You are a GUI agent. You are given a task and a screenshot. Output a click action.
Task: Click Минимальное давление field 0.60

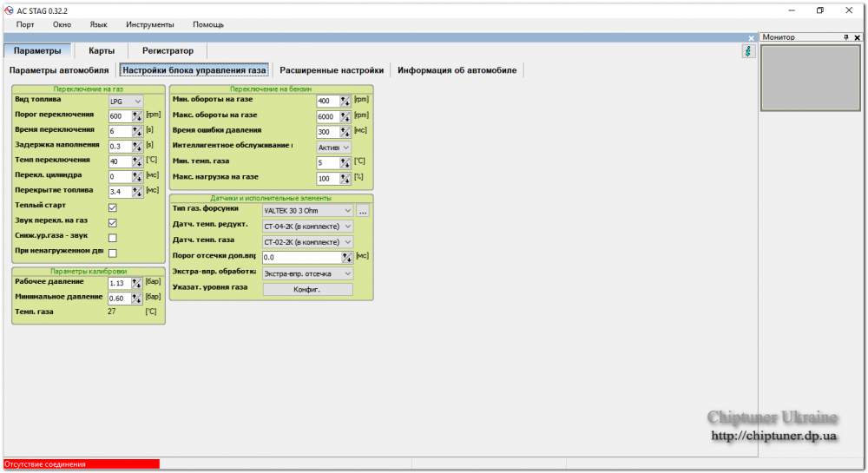(119, 299)
